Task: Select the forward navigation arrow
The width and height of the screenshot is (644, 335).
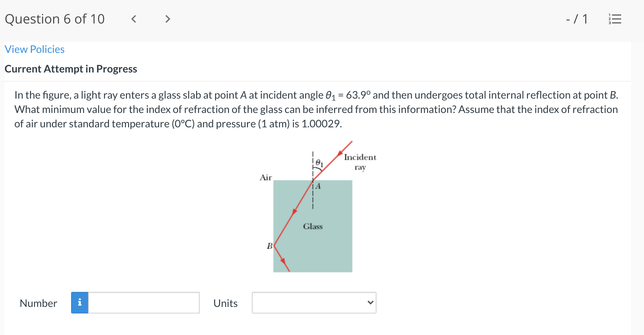Action: (x=167, y=19)
